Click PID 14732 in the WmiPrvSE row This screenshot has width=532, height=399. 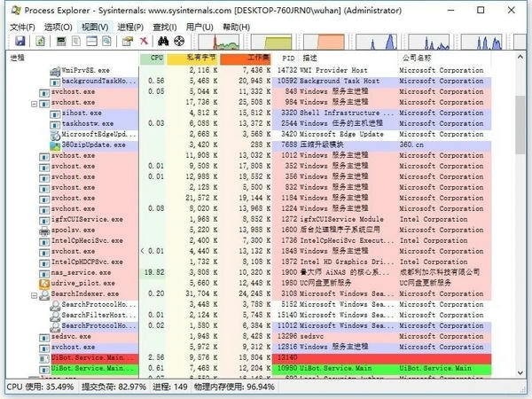(287, 71)
